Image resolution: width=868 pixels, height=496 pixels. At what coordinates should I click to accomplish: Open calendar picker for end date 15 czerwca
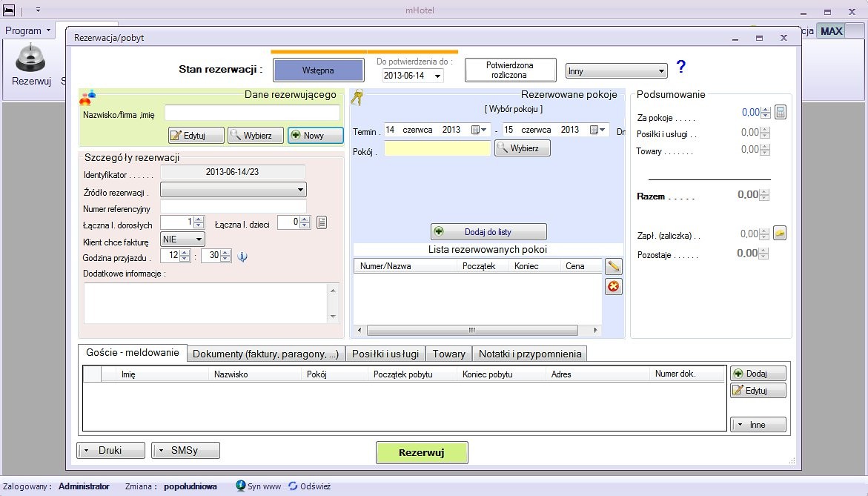(597, 130)
